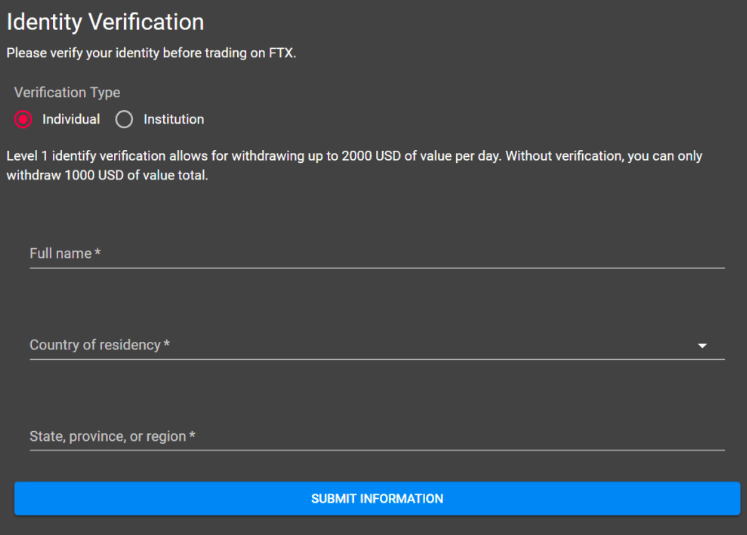
Task: Click the "Individual" option label text
Action: pos(71,120)
